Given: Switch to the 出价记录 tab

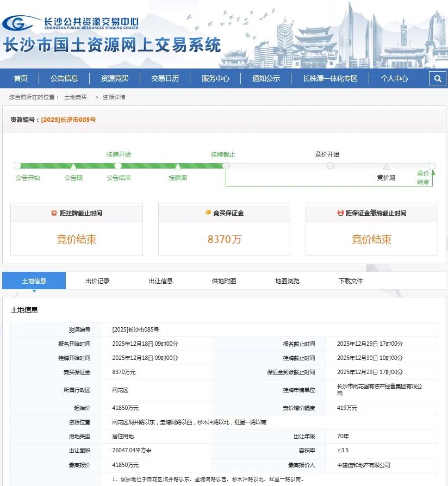Looking at the screenshot, I should (x=97, y=281).
